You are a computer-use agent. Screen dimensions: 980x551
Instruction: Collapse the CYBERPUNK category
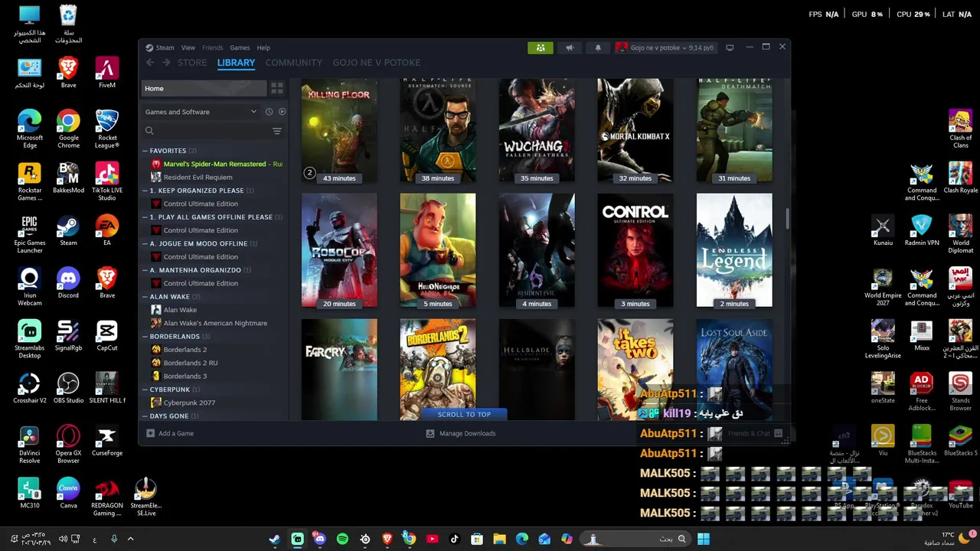coord(145,390)
